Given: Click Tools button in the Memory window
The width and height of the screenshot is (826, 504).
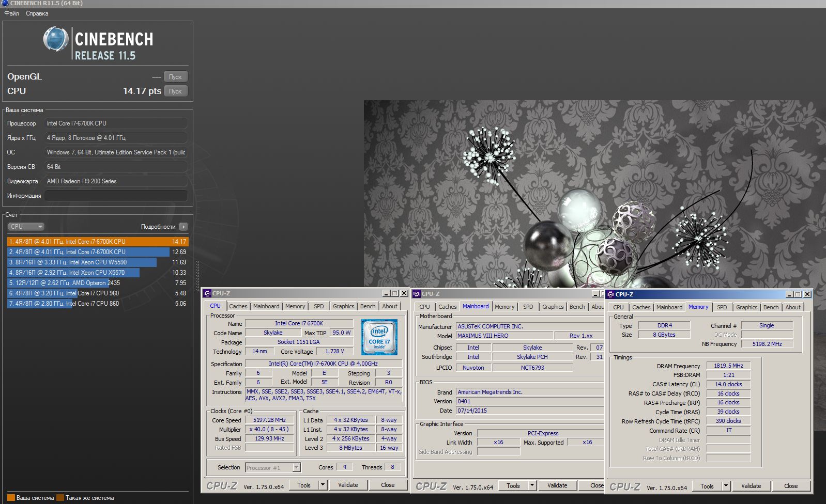Looking at the screenshot, I should pos(707,486).
